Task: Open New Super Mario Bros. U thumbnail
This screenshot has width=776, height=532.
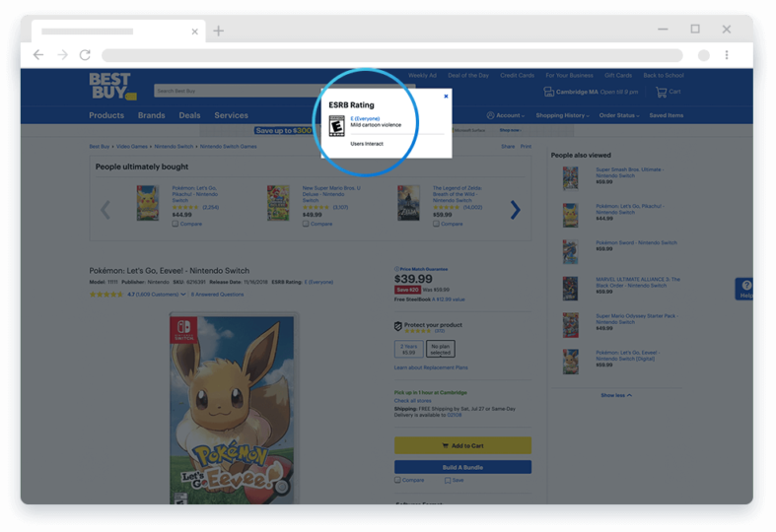Action: [x=278, y=203]
